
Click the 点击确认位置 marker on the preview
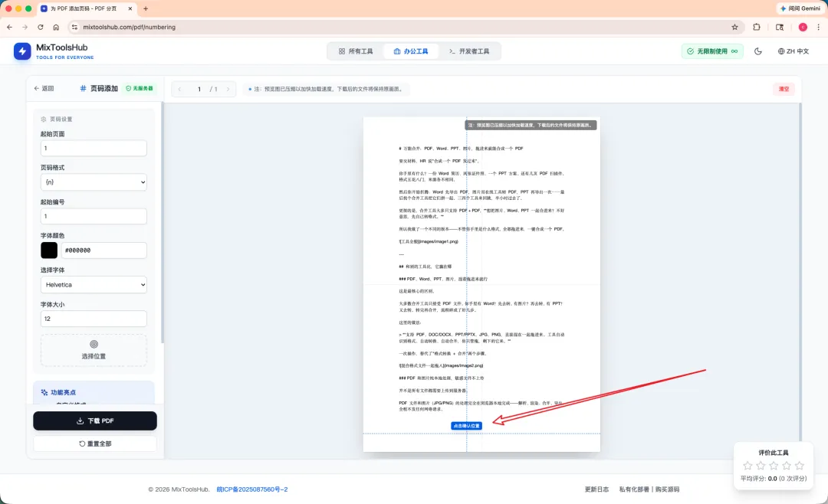[466, 426]
